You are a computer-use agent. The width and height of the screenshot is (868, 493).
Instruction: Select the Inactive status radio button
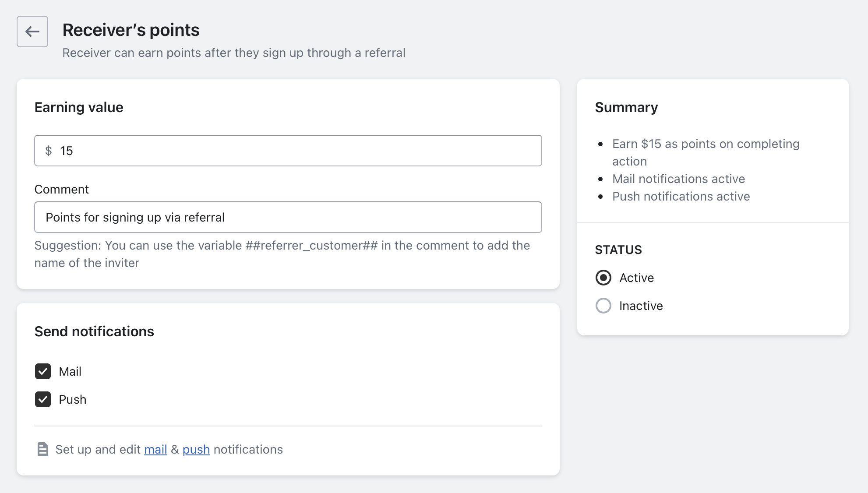click(x=603, y=306)
